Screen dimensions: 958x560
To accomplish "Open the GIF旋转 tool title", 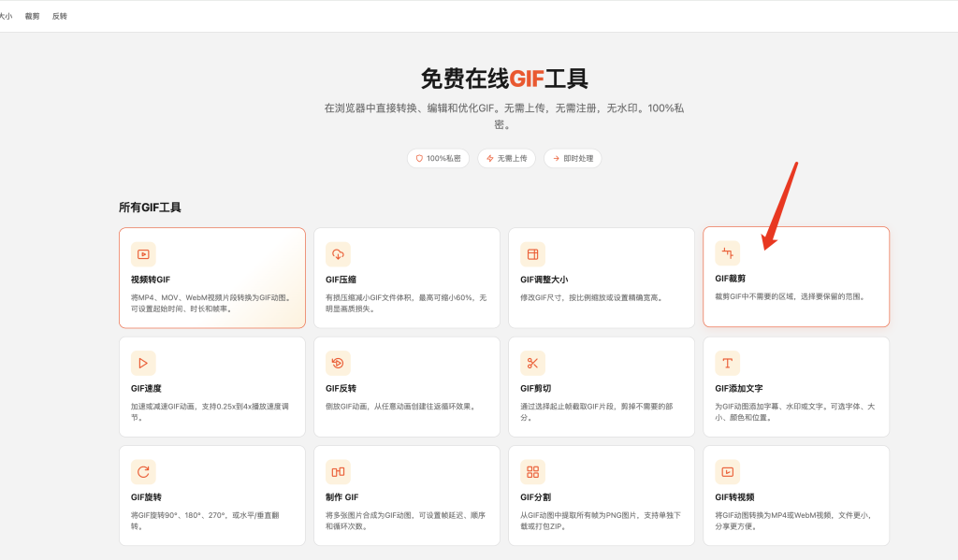I will click(x=146, y=497).
